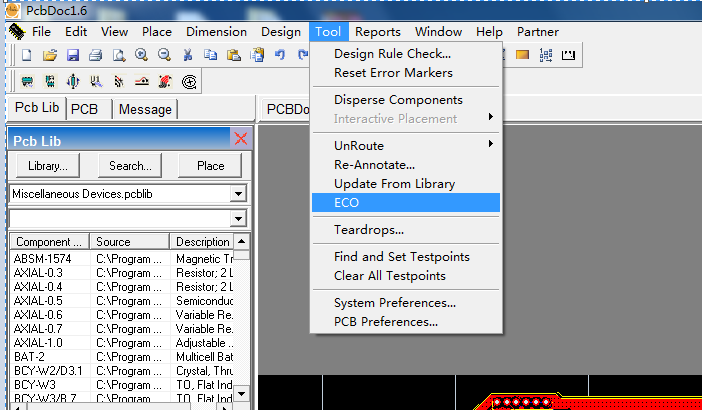The height and width of the screenshot is (410, 702).
Task: Click the orange rectangle fill icon
Action: [x=522, y=55]
